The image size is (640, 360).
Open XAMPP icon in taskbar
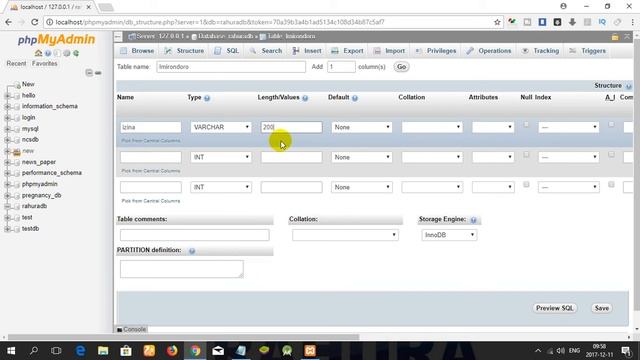[310, 351]
